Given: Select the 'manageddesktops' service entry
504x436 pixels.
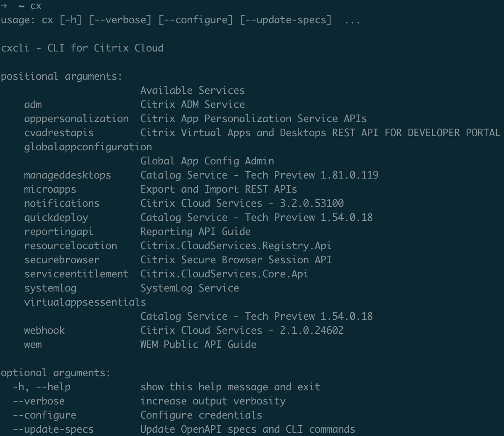Looking at the screenshot, I should (x=68, y=175).
